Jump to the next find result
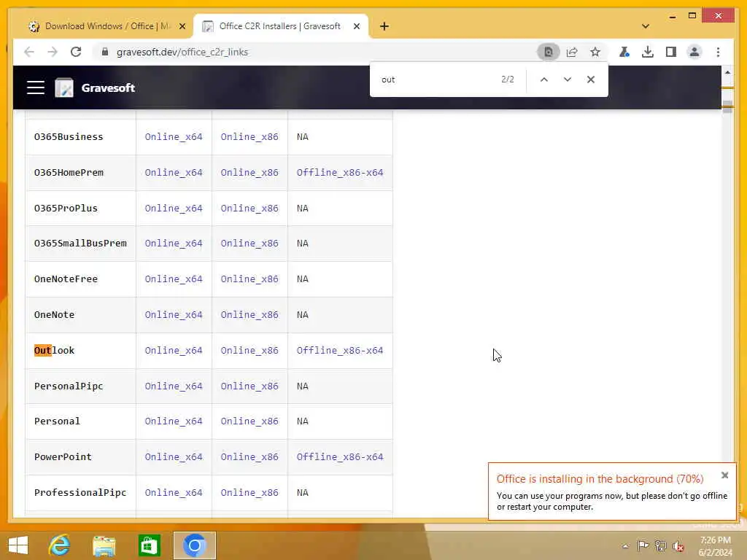The height and width of the screenshot is (560, 747). [567, 79]
